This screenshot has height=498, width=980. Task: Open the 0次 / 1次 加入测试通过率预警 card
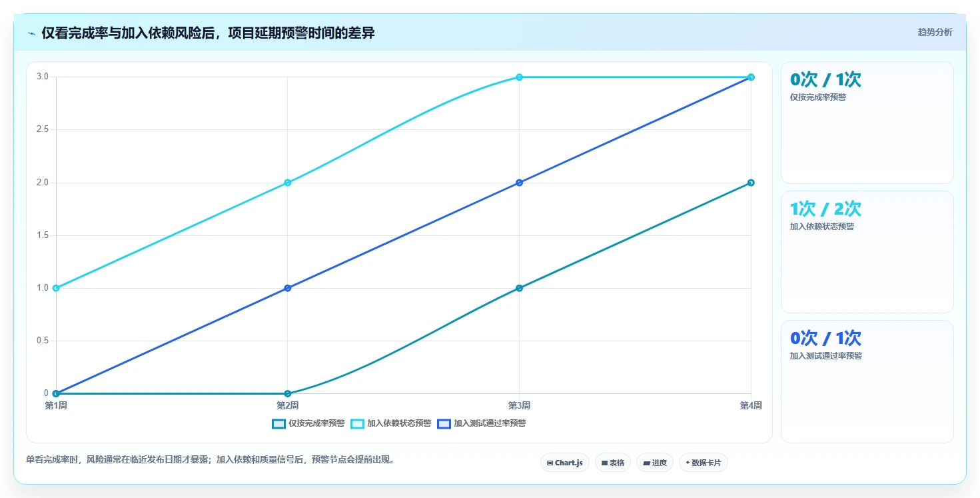coord(867,381)
